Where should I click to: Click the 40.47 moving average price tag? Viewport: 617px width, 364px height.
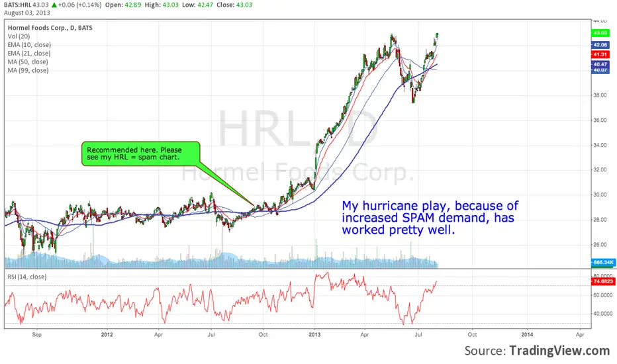coord(600,64)
